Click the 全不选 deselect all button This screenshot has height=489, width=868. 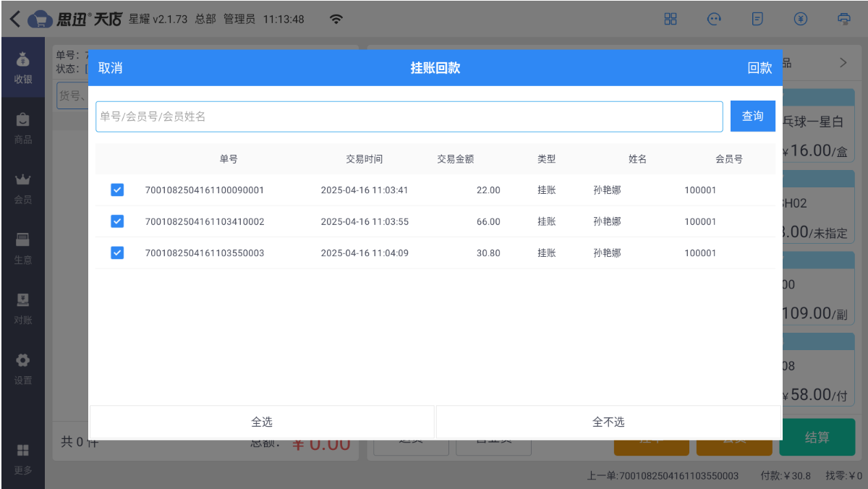(x=608, y=422)
